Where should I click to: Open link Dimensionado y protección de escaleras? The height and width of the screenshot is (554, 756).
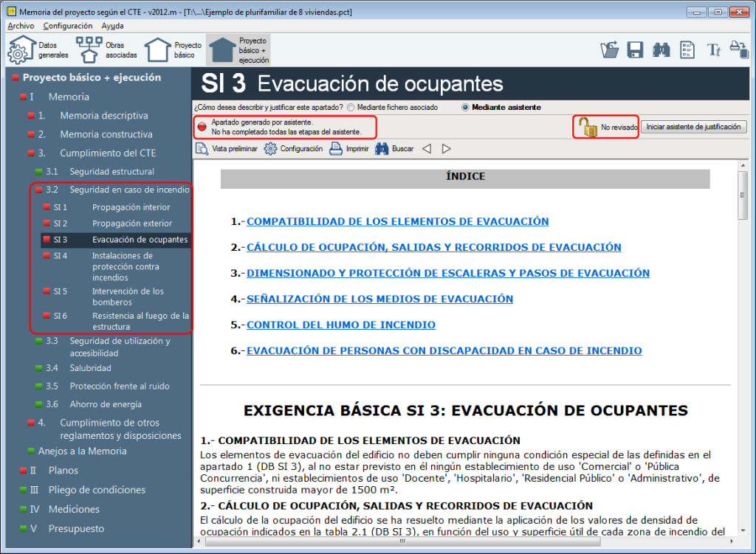[x=448, y=273]
